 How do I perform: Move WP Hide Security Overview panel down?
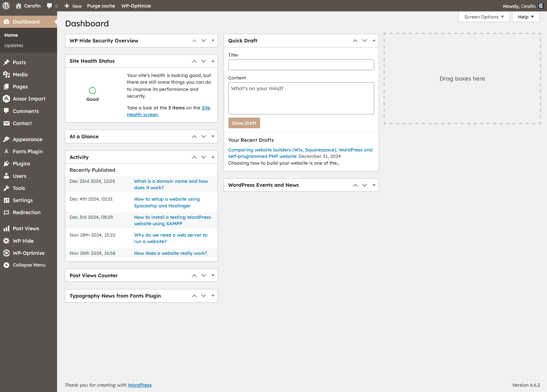[x=204, y=41]
